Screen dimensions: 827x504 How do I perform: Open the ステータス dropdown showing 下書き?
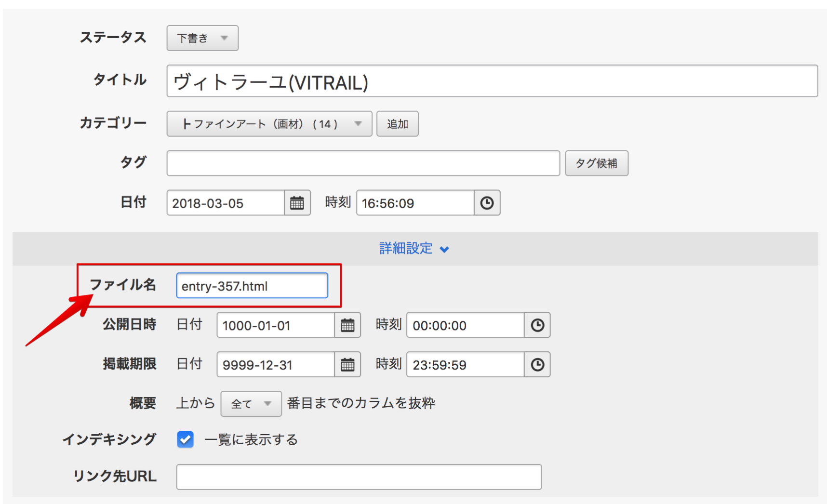(x=202, y=38)
